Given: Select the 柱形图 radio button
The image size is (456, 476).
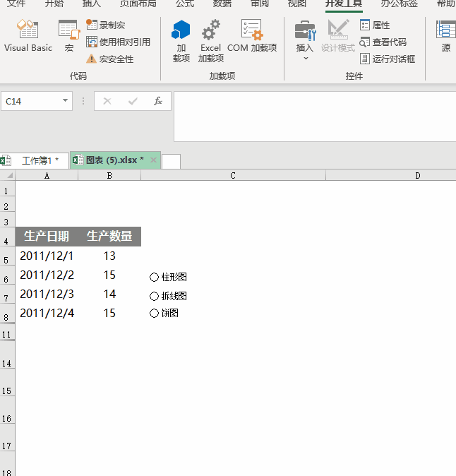Looking at the screenshot, I should click(x=155, y=278).
